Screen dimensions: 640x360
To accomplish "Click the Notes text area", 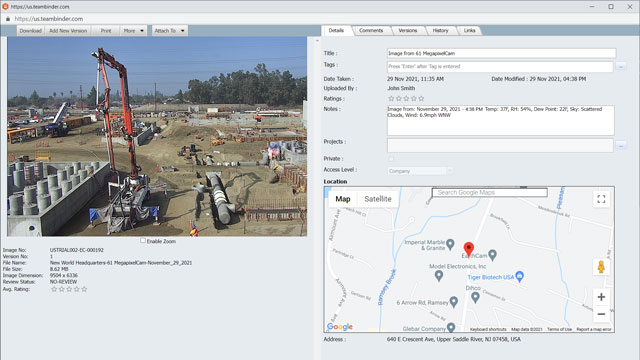I will (x=500, y=120).
